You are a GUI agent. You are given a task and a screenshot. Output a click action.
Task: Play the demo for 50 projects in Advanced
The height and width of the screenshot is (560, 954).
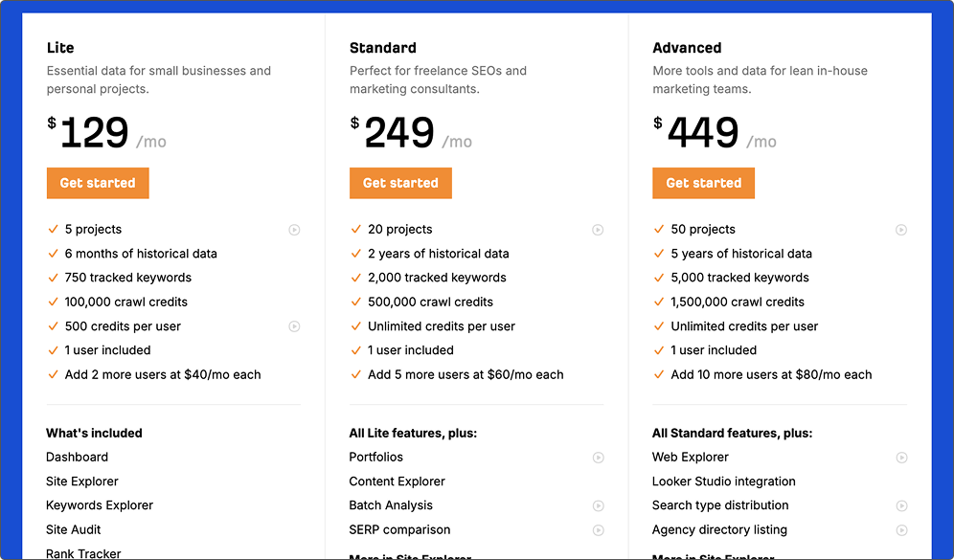pyautogui.click(x=901, y=230)
